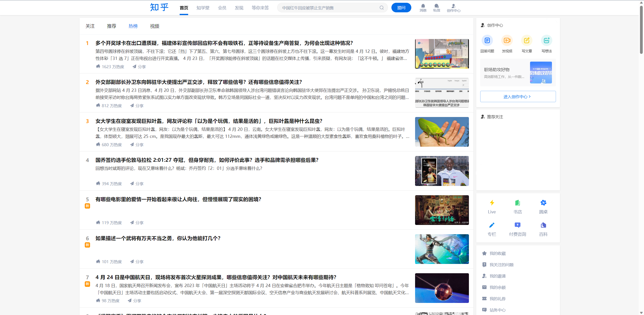Open private messages icon (私信)
644x315 pixels.
[436, 6]
